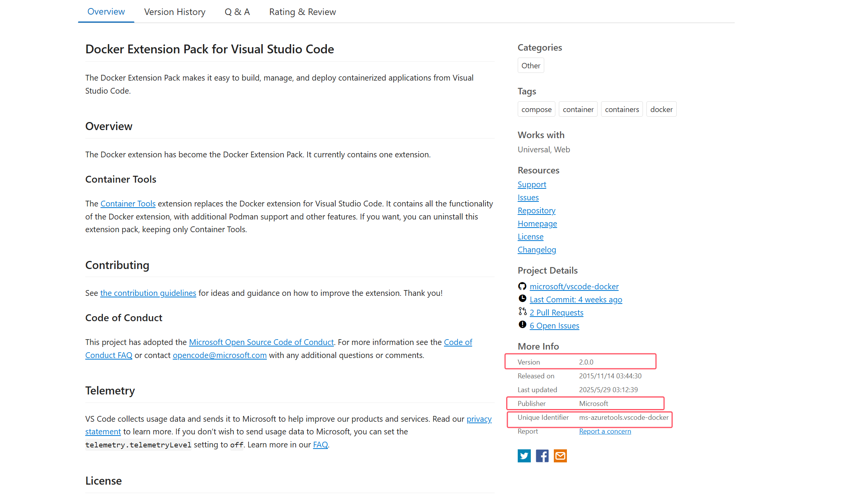Viewport: 868px width, 495px height.
Task: Select the Publisher value Microsoft
Action: pos(593,404)
